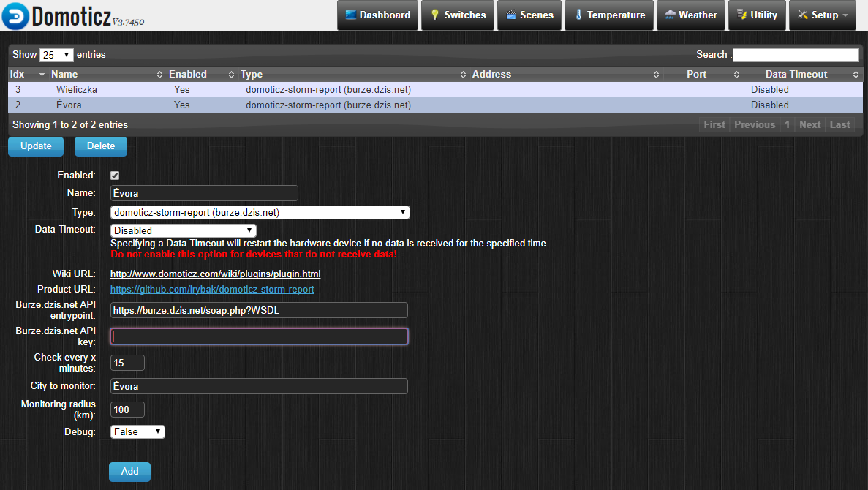The height and width of the screenshot is (490, 868).
Task: Edit the Monitoring radius field
Action: [x=127, y=410]
